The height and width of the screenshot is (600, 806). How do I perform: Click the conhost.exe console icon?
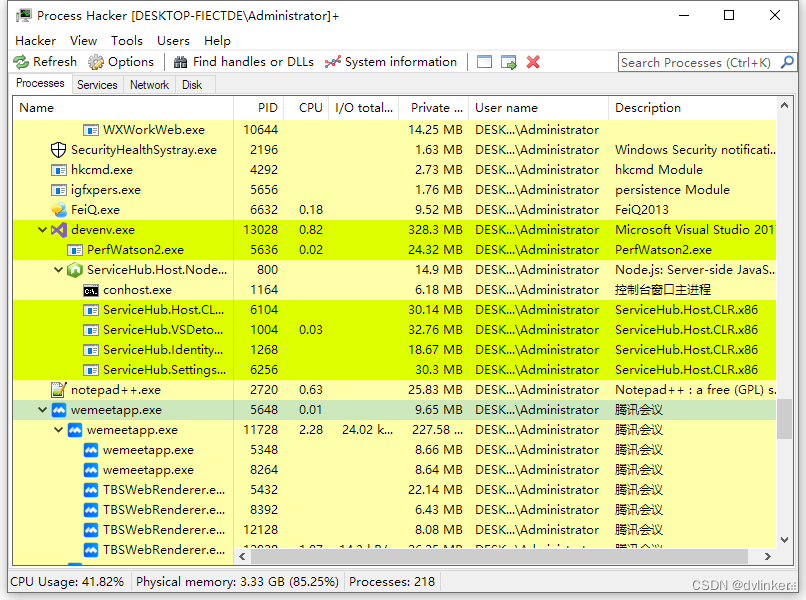90,290
